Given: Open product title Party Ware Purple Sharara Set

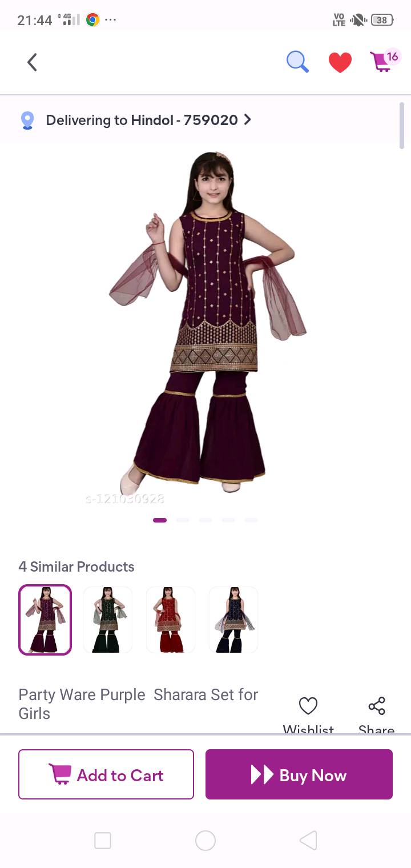Looking at the screenshot, I should (x=138, y=704).
